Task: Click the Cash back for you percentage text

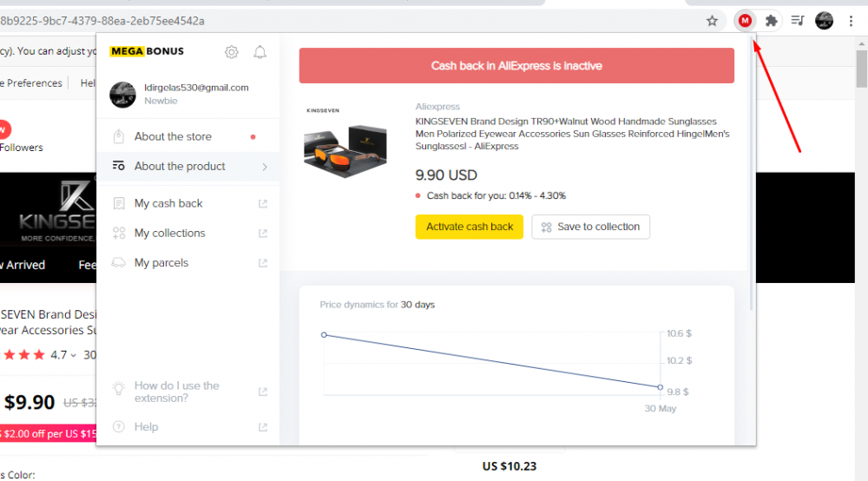Action: click(496, 196)
